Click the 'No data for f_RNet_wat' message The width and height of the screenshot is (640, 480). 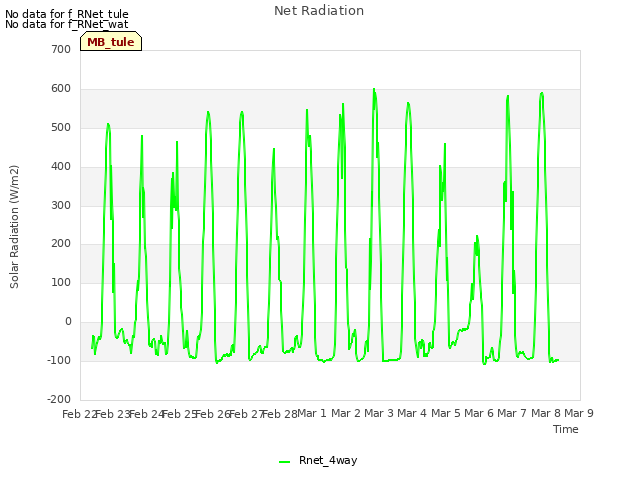pos(67,24)
